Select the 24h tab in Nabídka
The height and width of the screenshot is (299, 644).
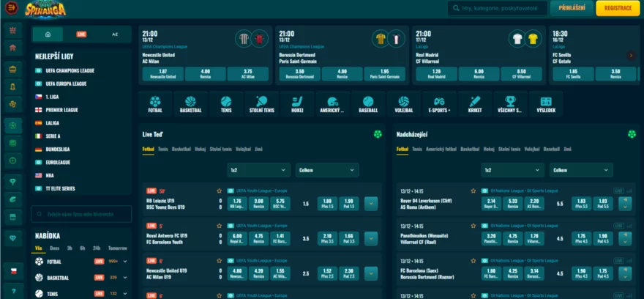pos(97,248)
